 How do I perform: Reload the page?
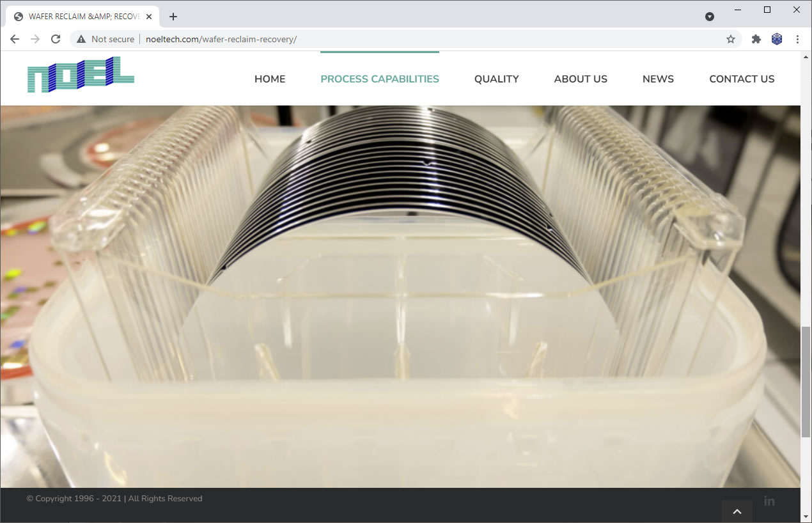(x=56, y=39)
